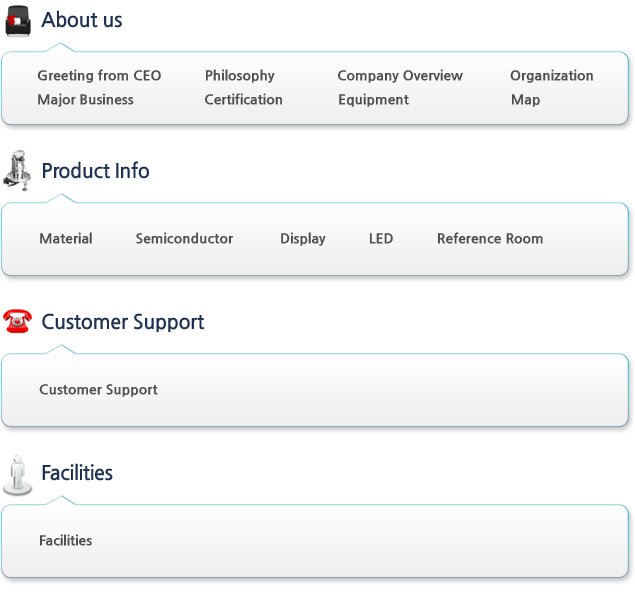Open Company Overview page

tap(400, 76)
